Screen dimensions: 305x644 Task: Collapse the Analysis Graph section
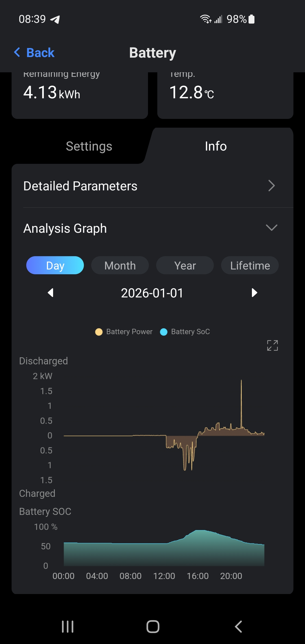click(x=272, y=228)
